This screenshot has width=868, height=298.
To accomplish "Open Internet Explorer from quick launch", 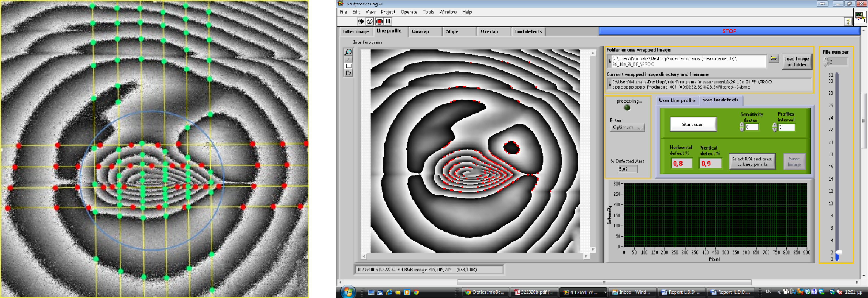I will (389, 292).
